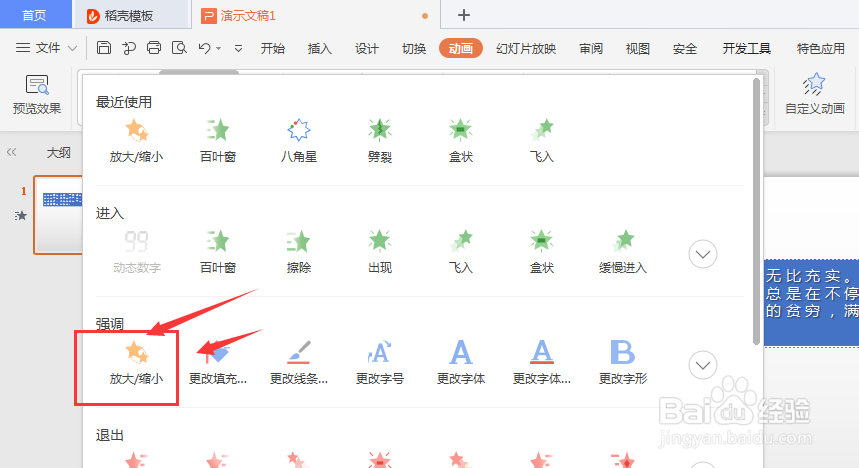Select the 劈裂 animation effect
This screenshot has width=859, height=468.
[x=380, y=141]
